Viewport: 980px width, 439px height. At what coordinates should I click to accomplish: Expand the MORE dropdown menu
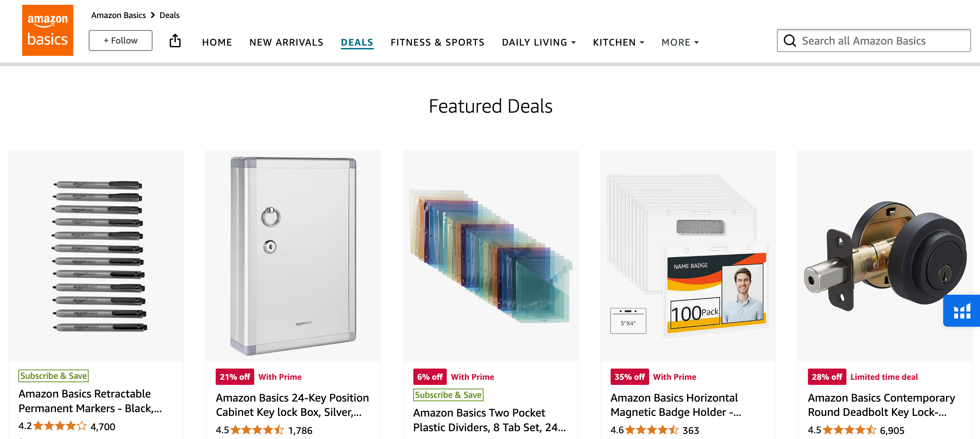click(x=680, y=42)
